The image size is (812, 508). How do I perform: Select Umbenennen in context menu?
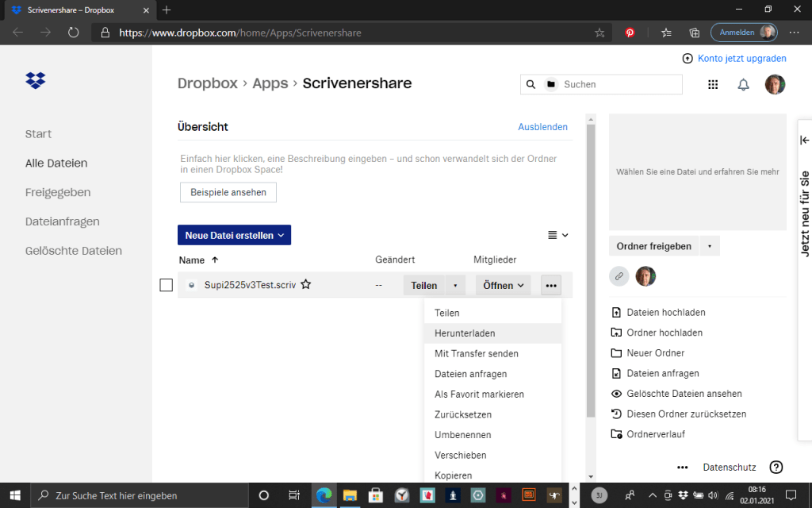coord(462,435)
